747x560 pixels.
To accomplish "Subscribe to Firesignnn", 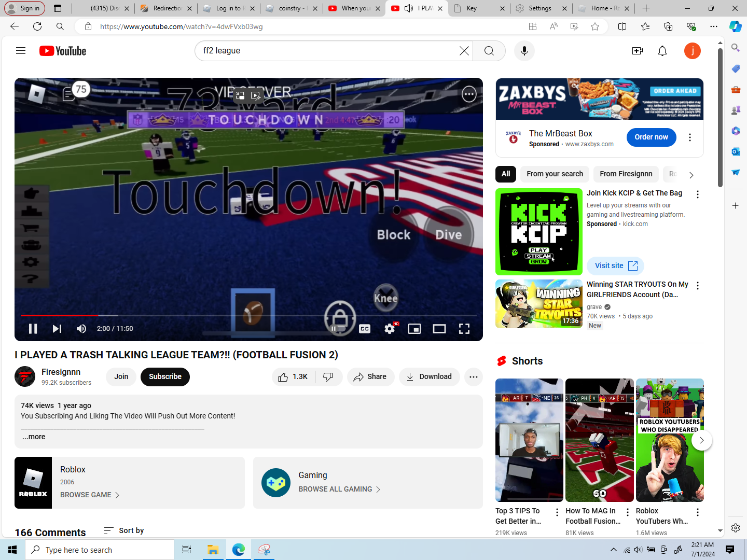I will click(165, 377).
